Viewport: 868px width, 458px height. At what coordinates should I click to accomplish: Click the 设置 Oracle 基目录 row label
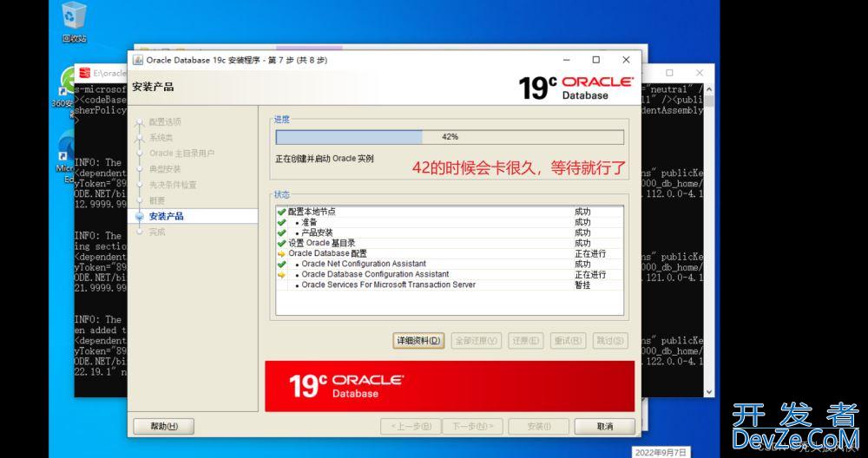[322, 244]
